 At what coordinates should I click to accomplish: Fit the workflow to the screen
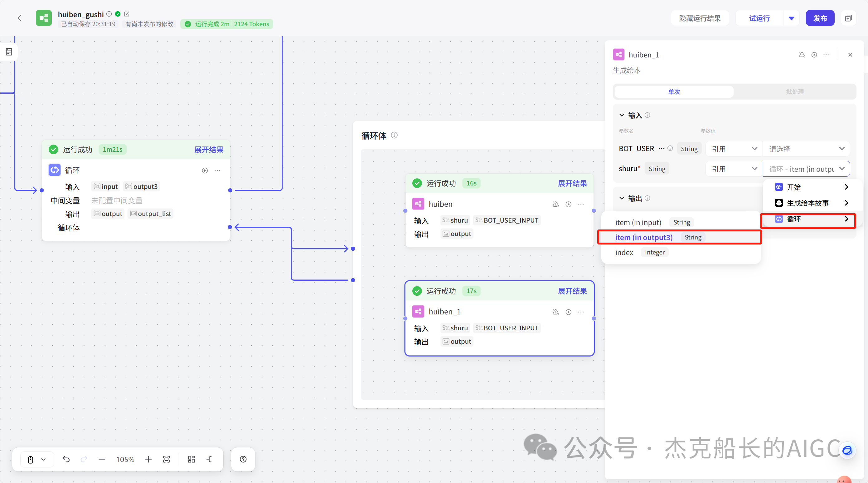[167, 459]
